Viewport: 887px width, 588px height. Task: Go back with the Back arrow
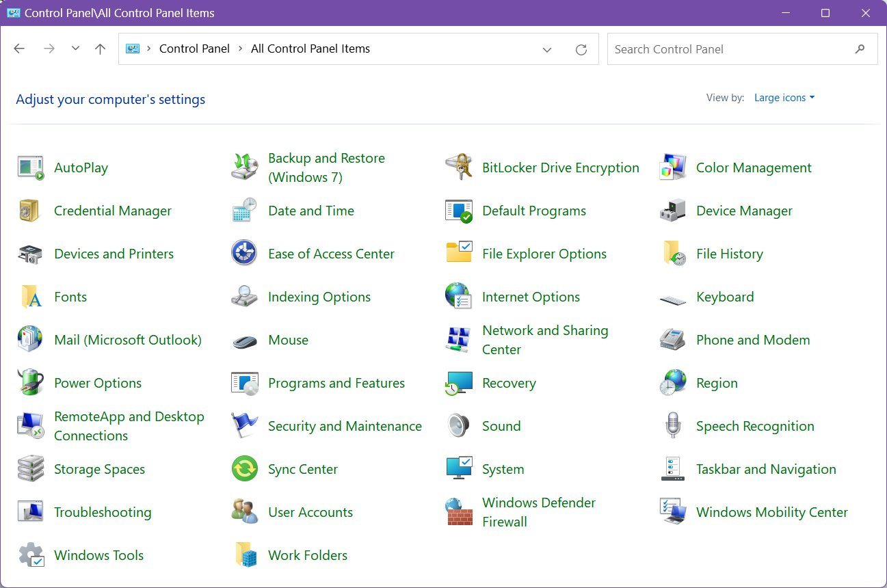point(19,49)
